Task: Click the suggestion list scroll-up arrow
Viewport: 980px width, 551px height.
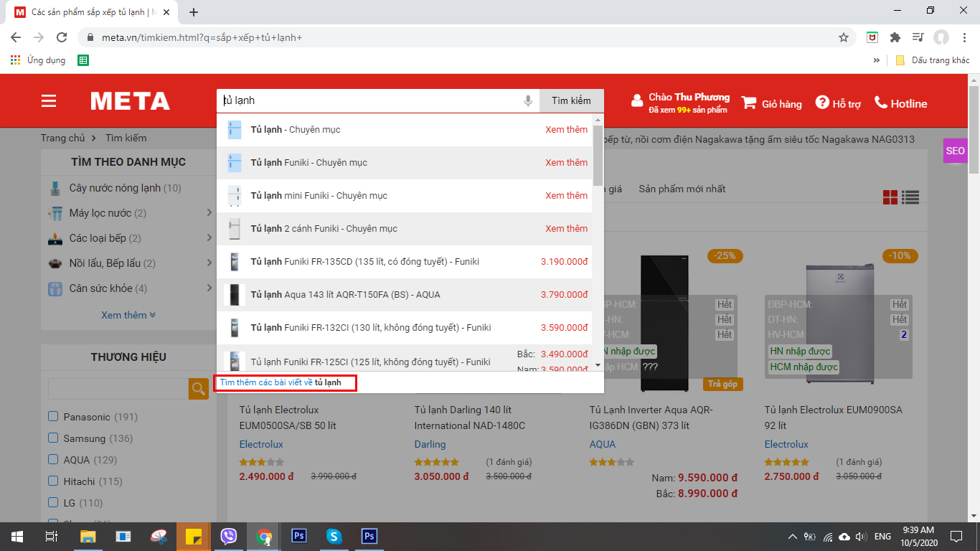Action: click(x=598, y=119)
